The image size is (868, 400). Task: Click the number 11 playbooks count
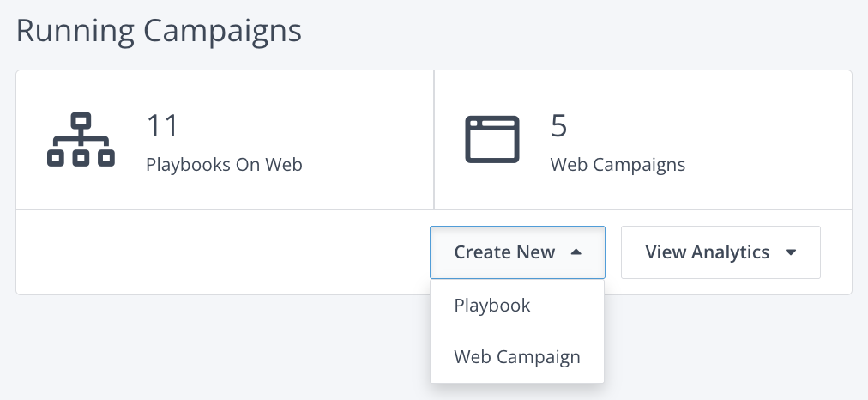tap(162, 126)
